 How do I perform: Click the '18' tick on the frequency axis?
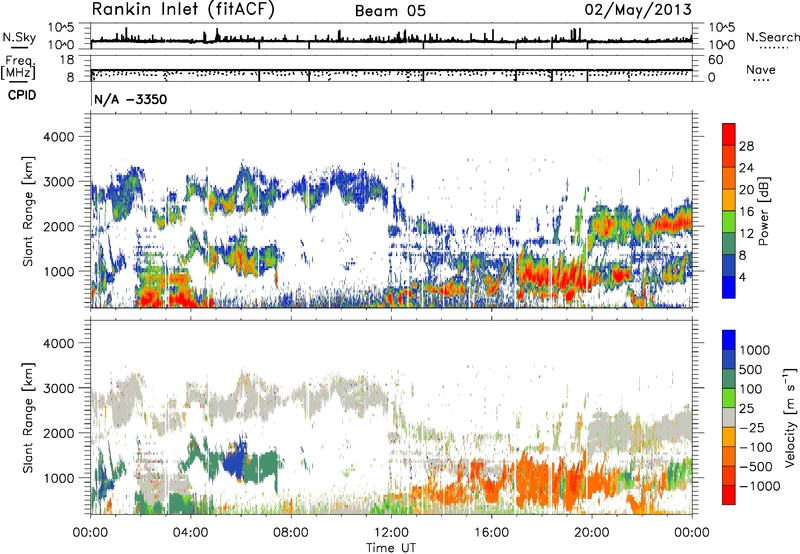[66, 60]
